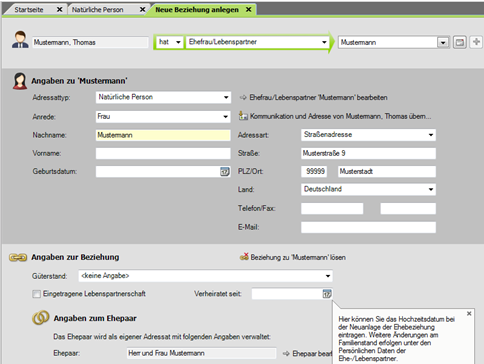
Task: Close the Natürliche Person tab
Action: click(142, 9)
